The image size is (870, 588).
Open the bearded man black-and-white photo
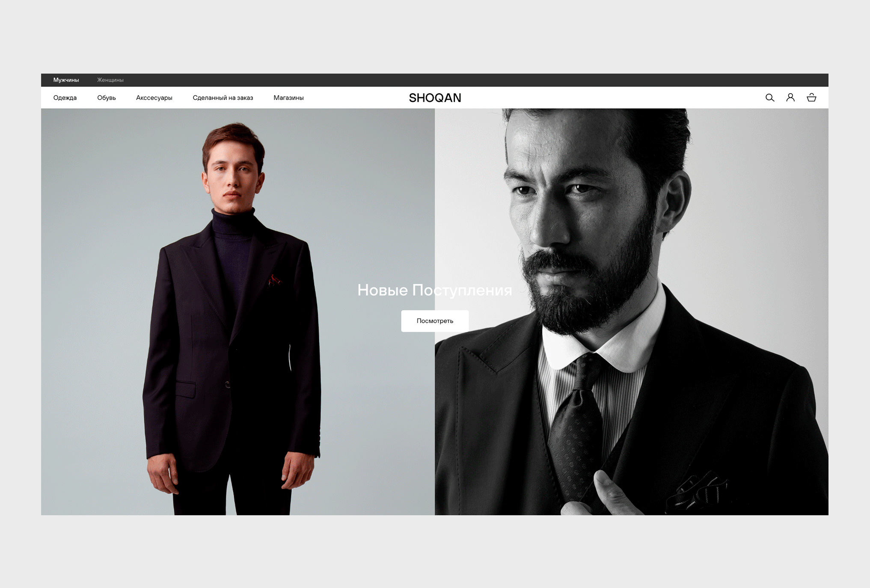coord(632,312)
